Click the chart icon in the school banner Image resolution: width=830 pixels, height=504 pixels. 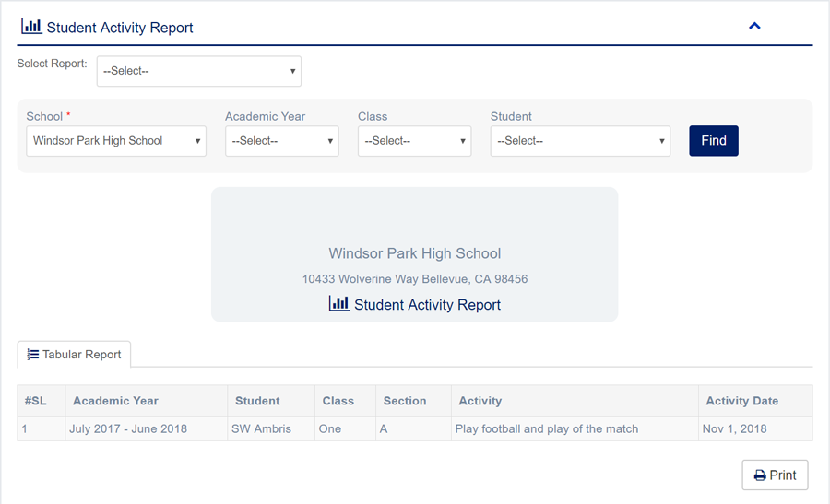(x=339, y=303)
